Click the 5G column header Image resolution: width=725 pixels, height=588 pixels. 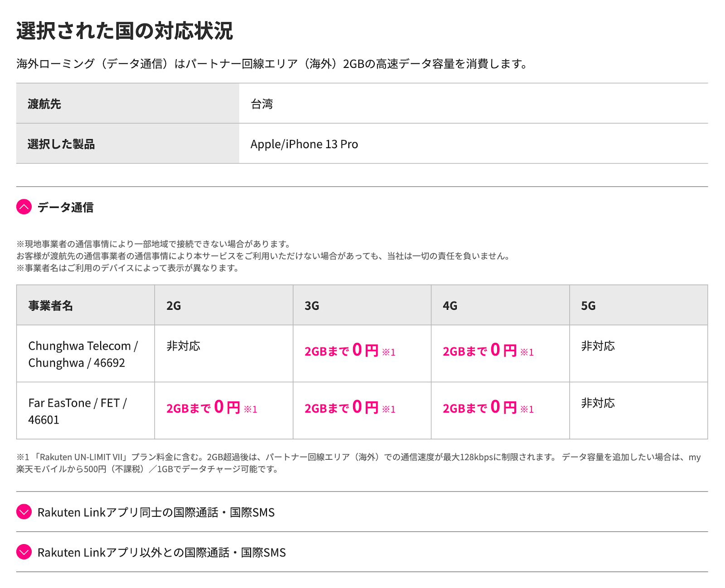tap(638, 305)
